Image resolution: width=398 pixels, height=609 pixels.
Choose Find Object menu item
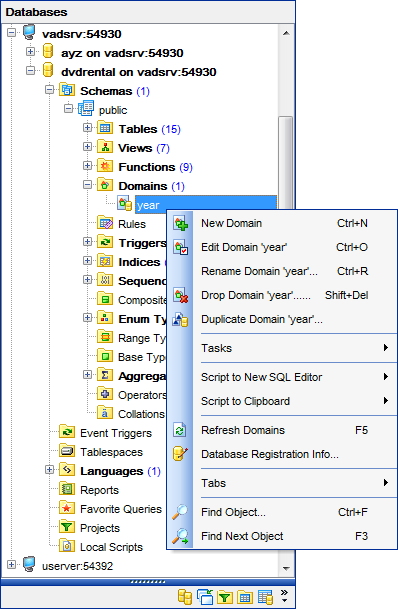(x=282, y=512)
